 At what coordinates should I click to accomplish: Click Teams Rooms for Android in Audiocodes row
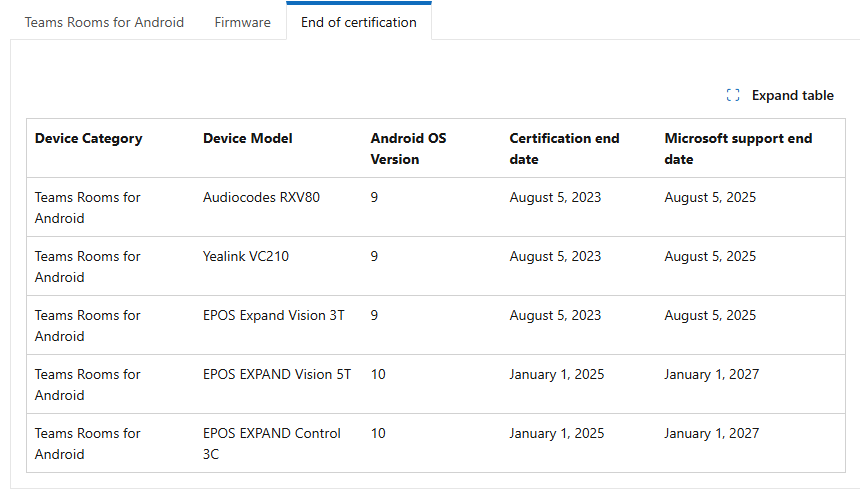[88, 208]
